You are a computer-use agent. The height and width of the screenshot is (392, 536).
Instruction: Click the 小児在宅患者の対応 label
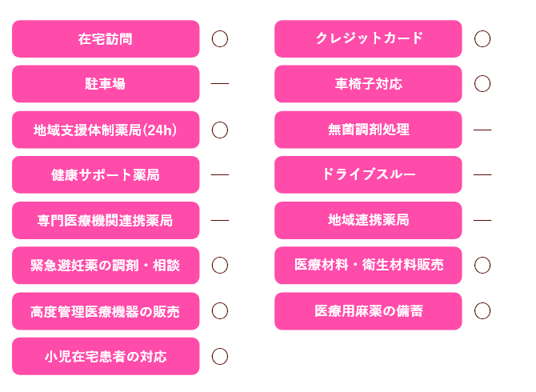(106, 356)
